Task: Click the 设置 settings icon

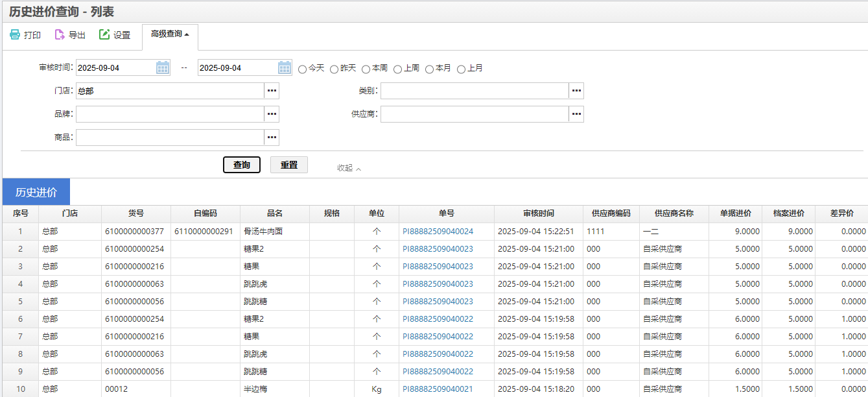Action: pos(104,35)
